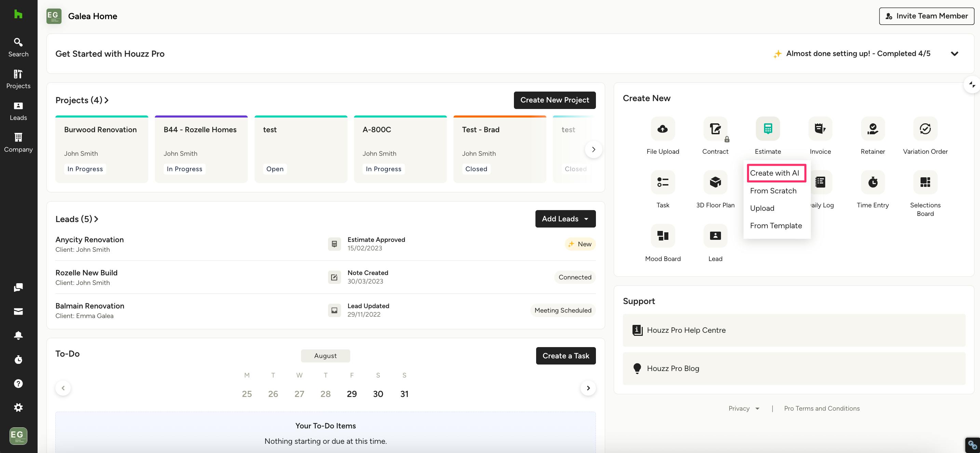This screenshot has height=453, width=980.
Task: Click the Selections Board icon
Action: point(925,182)
